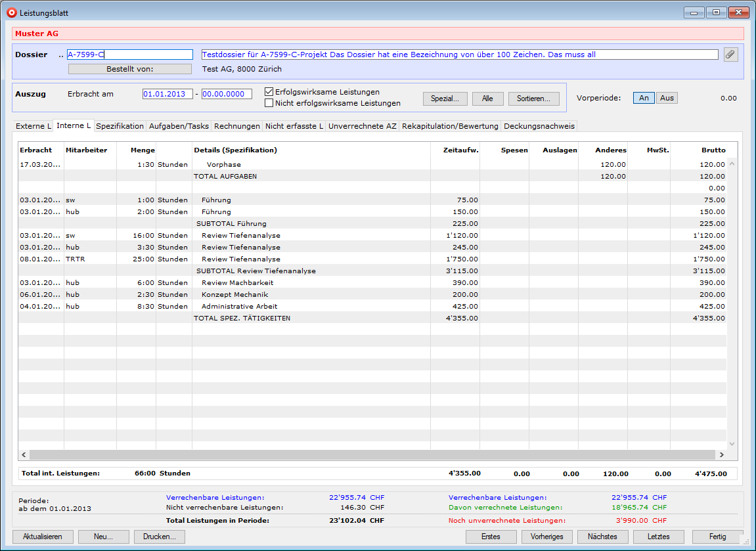This screenshot has height=551, width=756.
Task: Click the Leistungsblatt app icon in title bar
Action: 11,12
